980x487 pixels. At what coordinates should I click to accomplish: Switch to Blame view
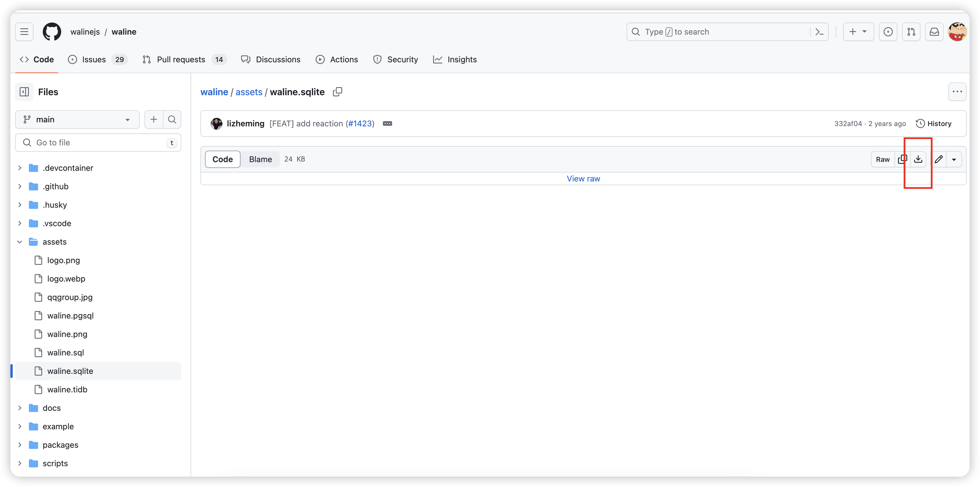260,159
